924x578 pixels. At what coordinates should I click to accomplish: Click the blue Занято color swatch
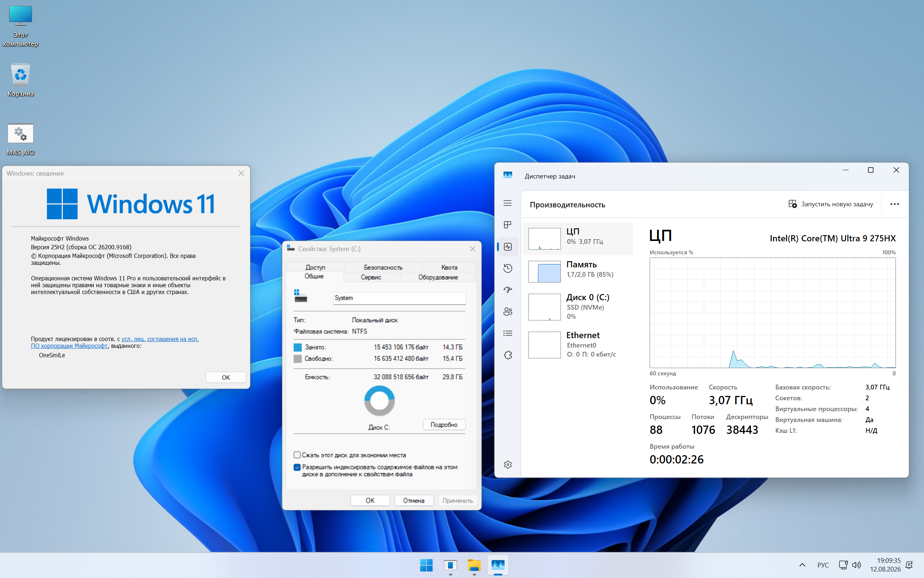[297, 347]
